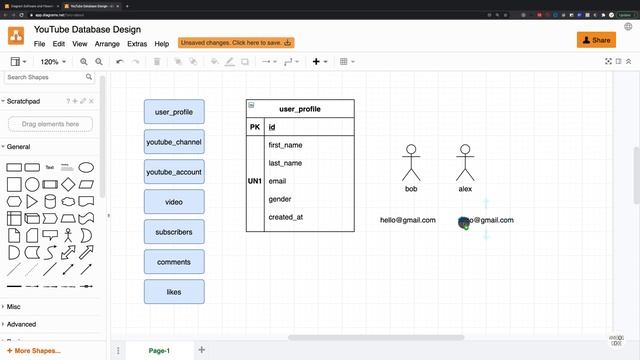Open the File menu
640x360 pixels.
(40, 44)
